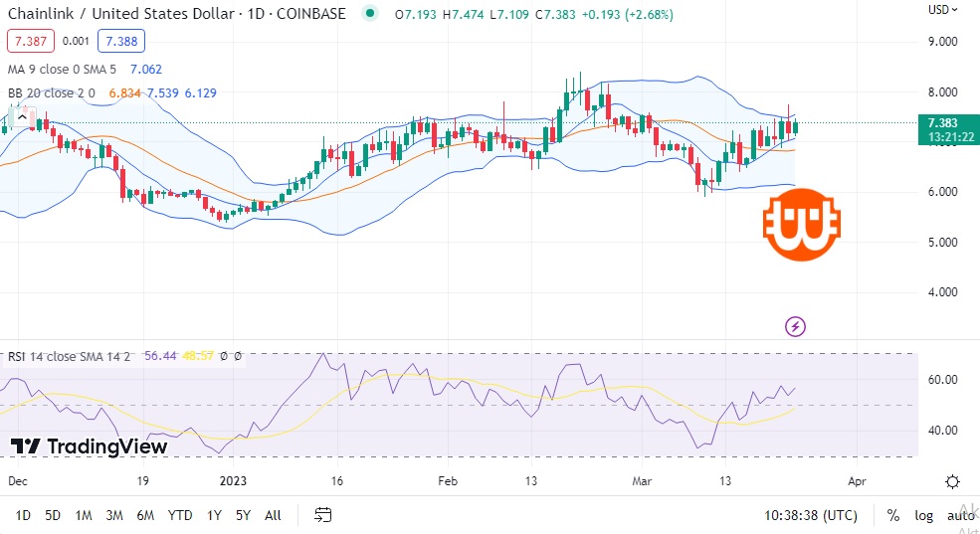Click the 4.000 price axis label
Viewport: 980px width, 534px height.
(942, 292)
